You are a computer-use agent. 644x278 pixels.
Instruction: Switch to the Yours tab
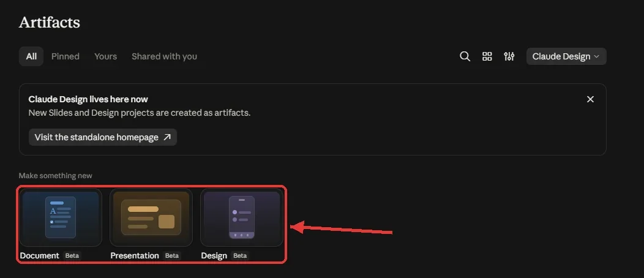(105, 56)
